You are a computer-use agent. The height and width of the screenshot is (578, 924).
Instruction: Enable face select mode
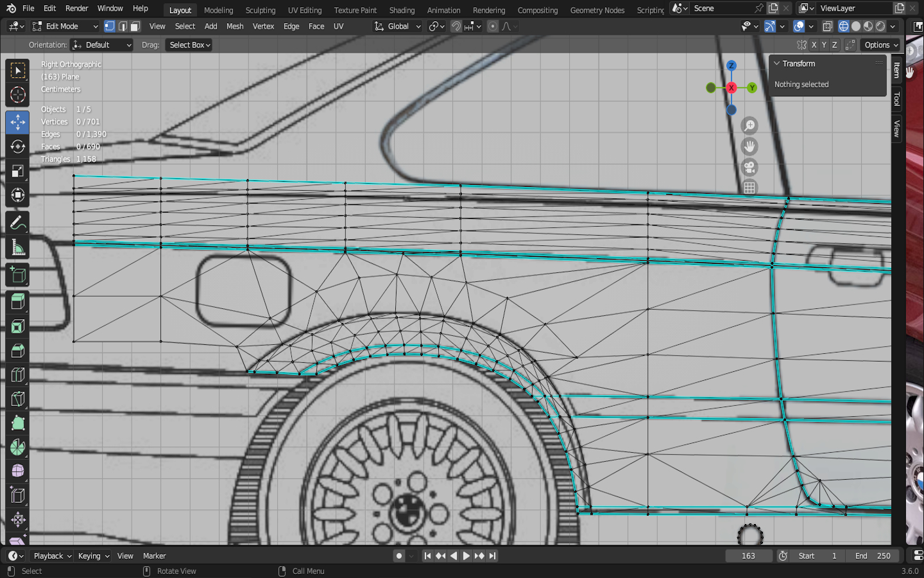pos(135,26)
